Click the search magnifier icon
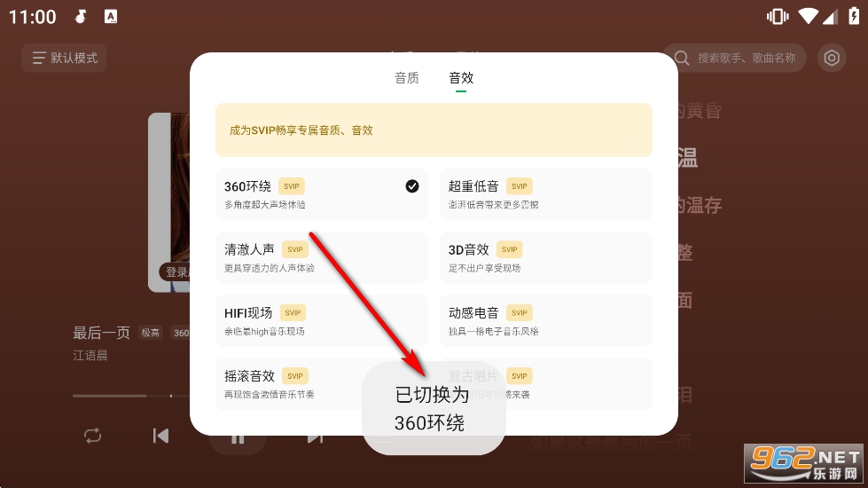Screen dimensions: 868x488 pos(682,59)
